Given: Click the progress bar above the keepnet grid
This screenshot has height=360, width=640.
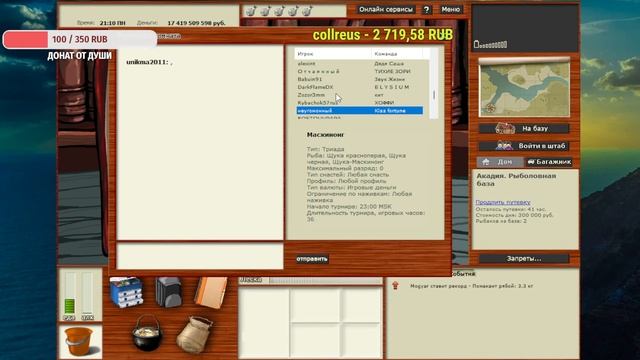Looking at the screenshot, I should click(x=325, y=280).
